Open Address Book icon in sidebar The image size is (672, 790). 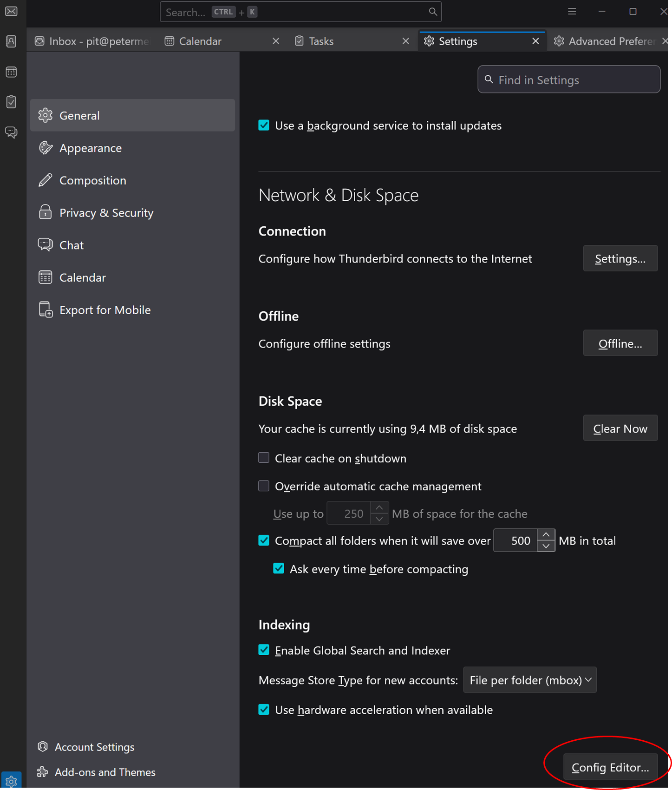(11, 41)
